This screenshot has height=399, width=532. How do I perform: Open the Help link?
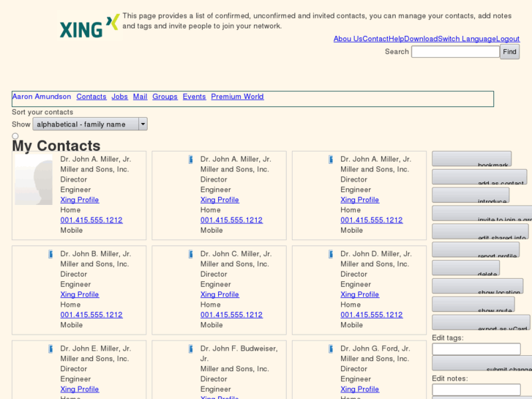(x=397, y=39)
